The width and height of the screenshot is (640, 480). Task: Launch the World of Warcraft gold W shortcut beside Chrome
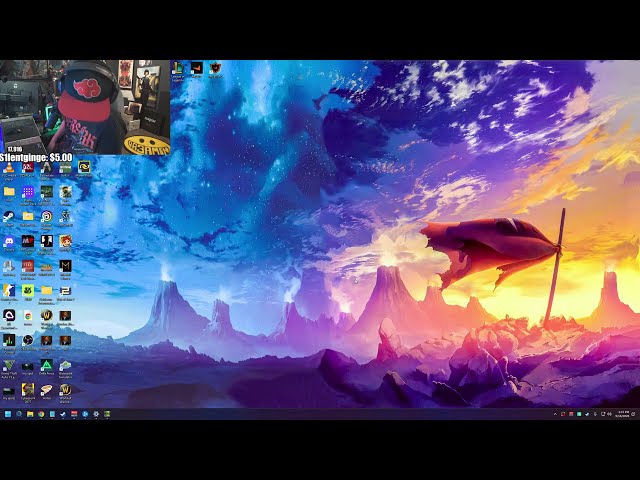47,316
